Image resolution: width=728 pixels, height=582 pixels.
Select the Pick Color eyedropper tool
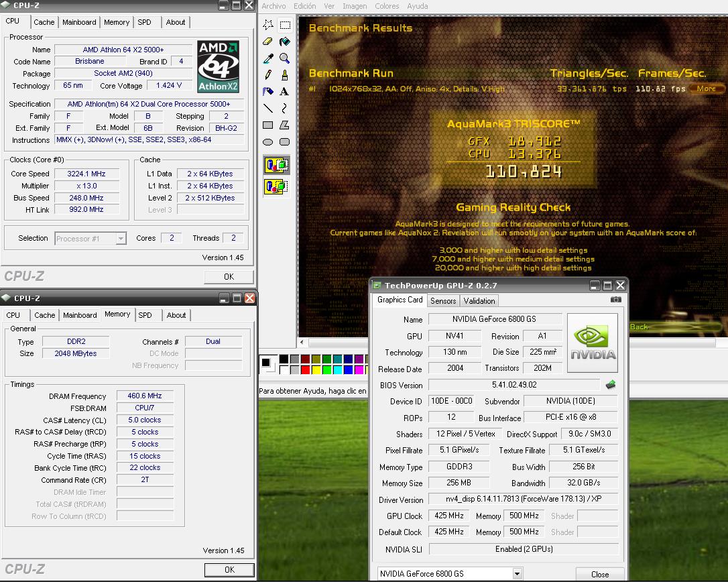click(268, 58)
